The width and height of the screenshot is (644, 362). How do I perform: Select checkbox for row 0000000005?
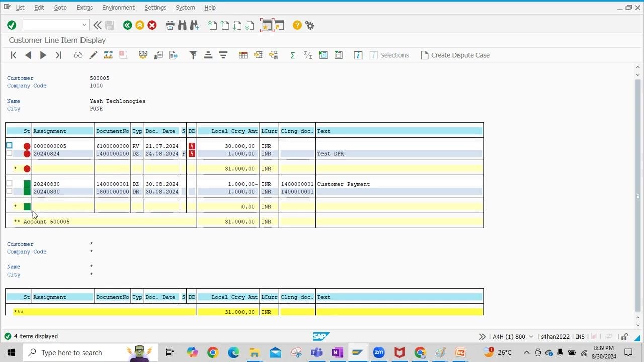coord(9,146)
